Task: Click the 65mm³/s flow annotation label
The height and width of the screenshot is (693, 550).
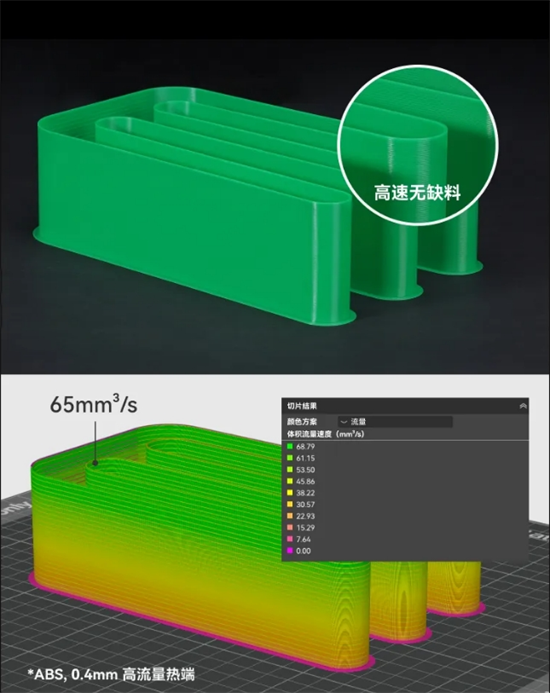Action: click(x=93, y=404)
